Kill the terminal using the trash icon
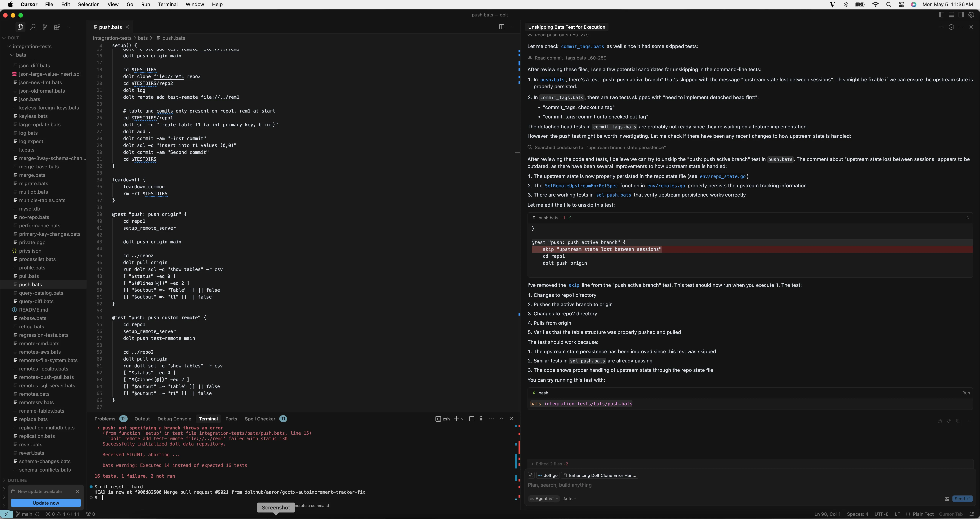 coord(481,419)
